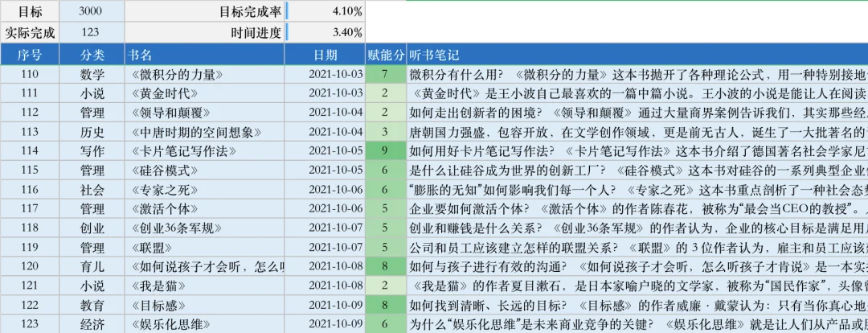Image resolution: width=868 pixels, height=333 pixels.
Task: Click book title 《微积分的力量》
Action: (x=178, y=74)
